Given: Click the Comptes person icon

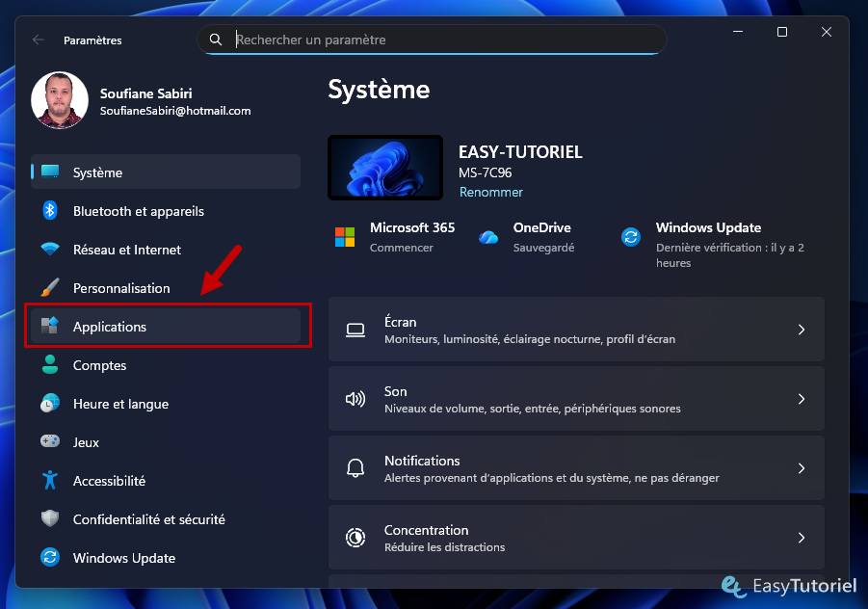Looking at the screenshot, I should 50,364.
